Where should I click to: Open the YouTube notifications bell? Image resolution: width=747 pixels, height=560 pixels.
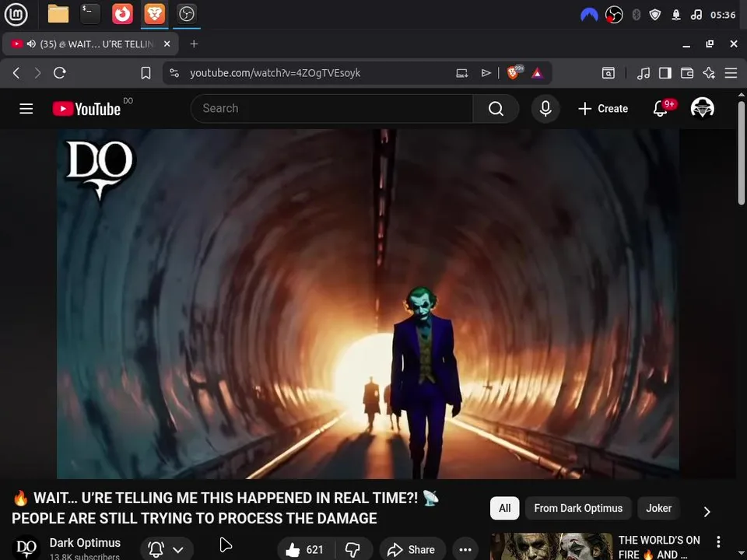(661, 109)
